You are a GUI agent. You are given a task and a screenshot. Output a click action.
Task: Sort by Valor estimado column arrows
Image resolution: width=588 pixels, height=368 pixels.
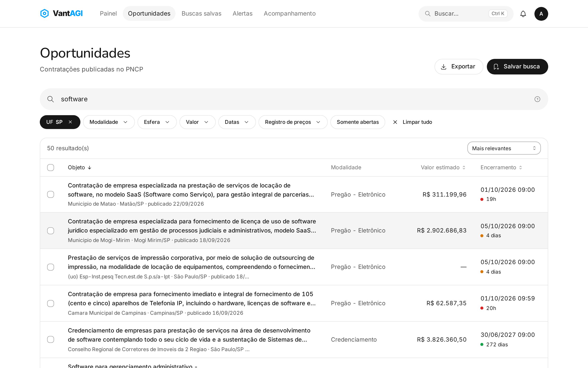tap(464, 168)
